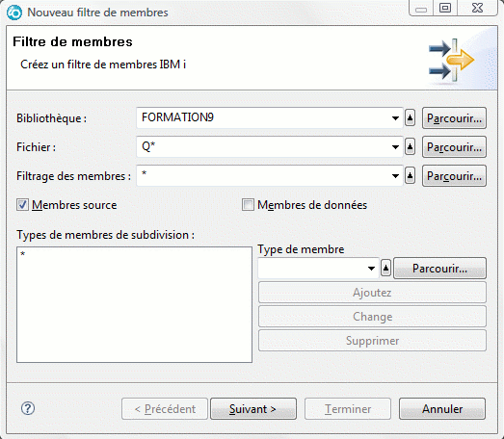
Task: Click the history arrow icon beside Fichier field
Action: click(410, 146)
